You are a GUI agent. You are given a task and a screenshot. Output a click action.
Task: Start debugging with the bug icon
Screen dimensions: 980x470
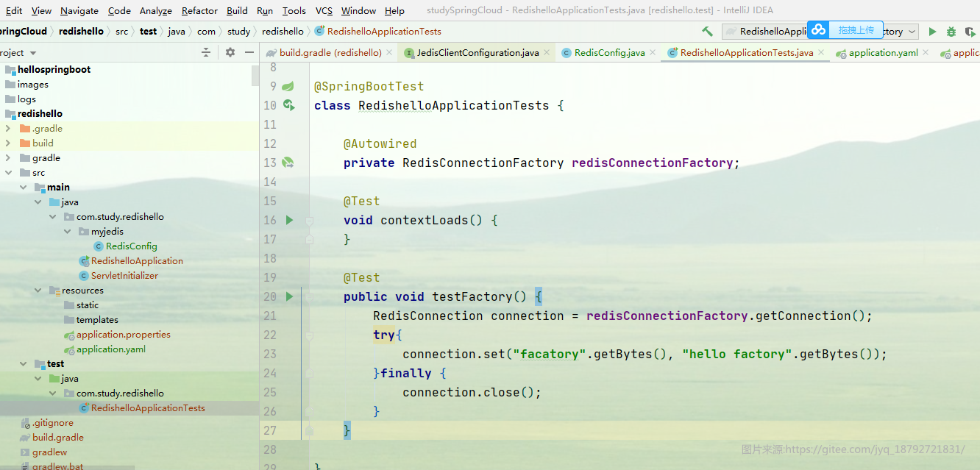(951, 32)
